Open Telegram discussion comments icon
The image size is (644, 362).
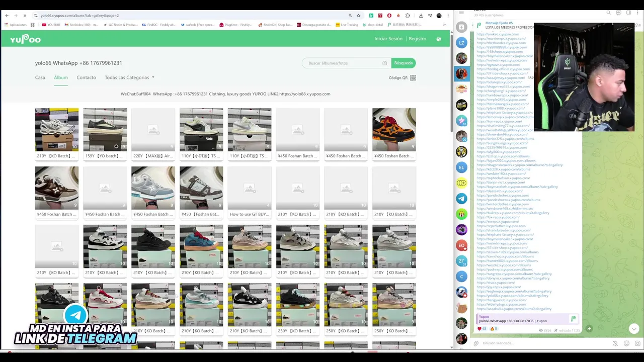618,13
